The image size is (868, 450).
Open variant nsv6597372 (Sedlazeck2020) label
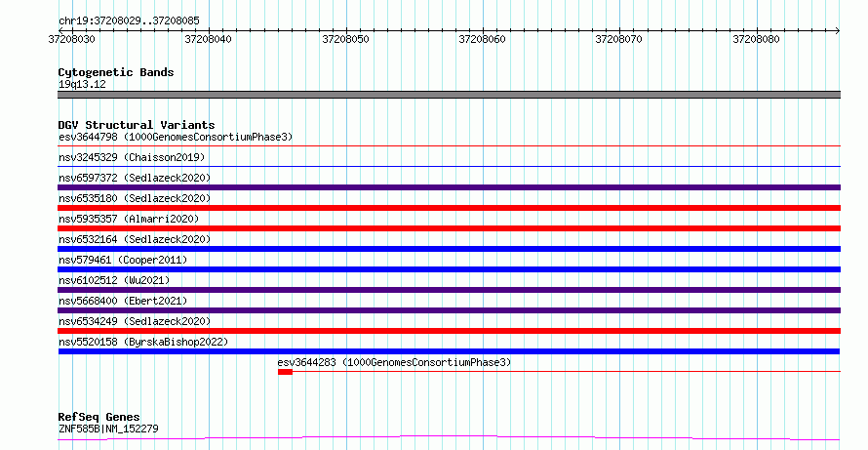click(x=135, y=178)
